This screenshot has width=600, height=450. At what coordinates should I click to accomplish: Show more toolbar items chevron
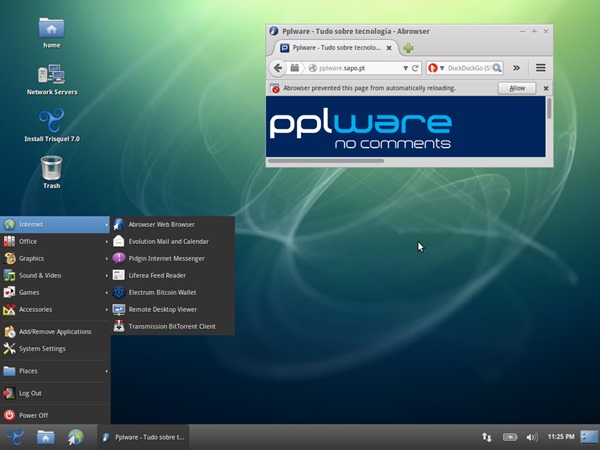tap(516, 68)
